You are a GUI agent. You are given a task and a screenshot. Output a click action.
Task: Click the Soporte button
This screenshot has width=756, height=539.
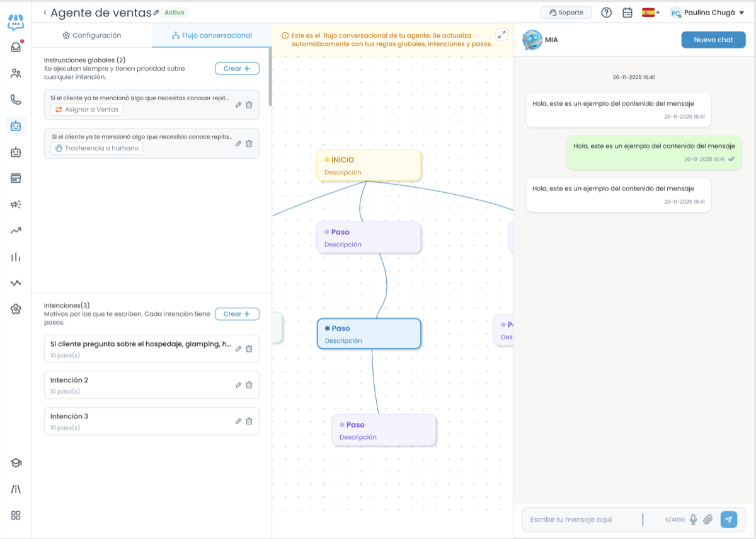(x=566, y=13)
